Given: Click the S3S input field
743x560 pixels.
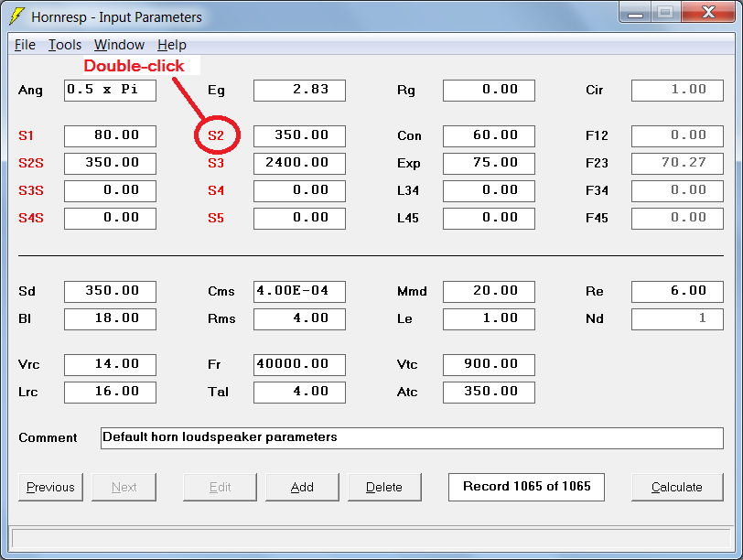Looking at the screenshot, I should (x=110, y=191).
